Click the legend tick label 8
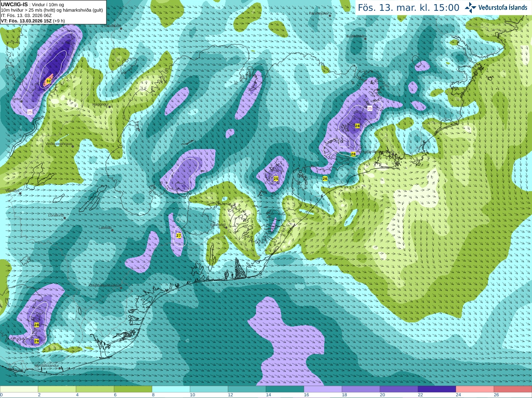This screenshot has height=398, width=532. tap(153, 395)
